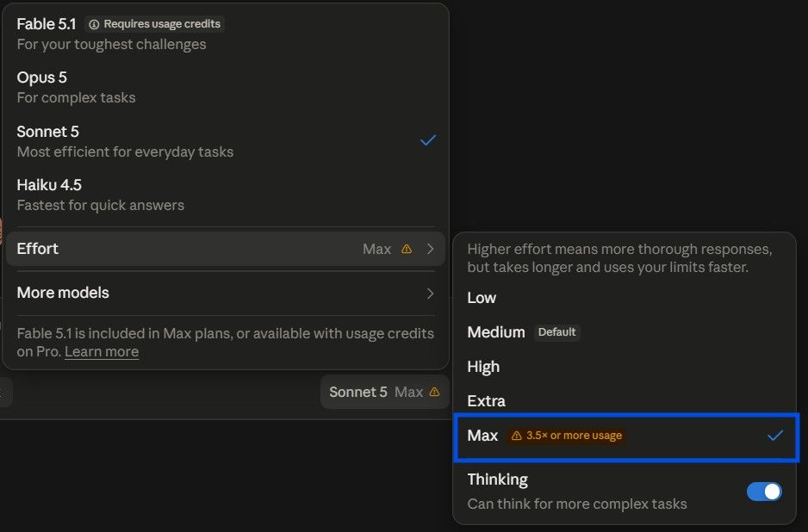
Task: Pick the Haiku 4.5 model
Action: [x=225, y=195]
